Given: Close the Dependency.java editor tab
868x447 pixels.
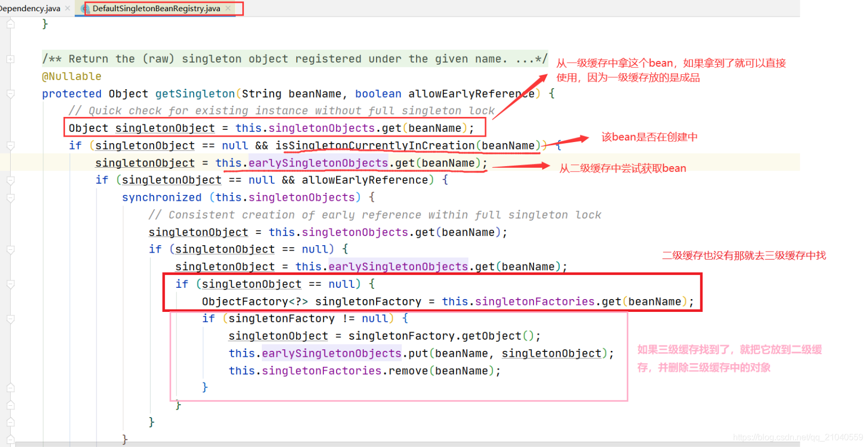Looking at the screenshot, I should coord(67,9).
